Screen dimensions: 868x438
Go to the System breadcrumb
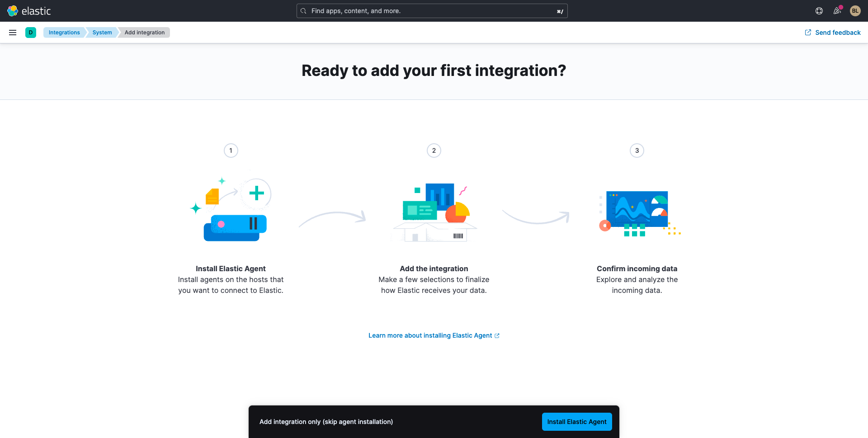(x=102, y=33)
